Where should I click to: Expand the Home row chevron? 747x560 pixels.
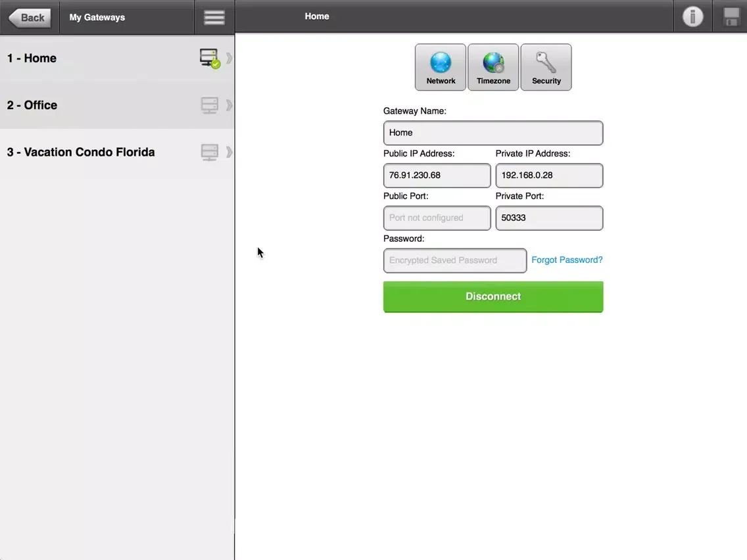click(229, 58)
